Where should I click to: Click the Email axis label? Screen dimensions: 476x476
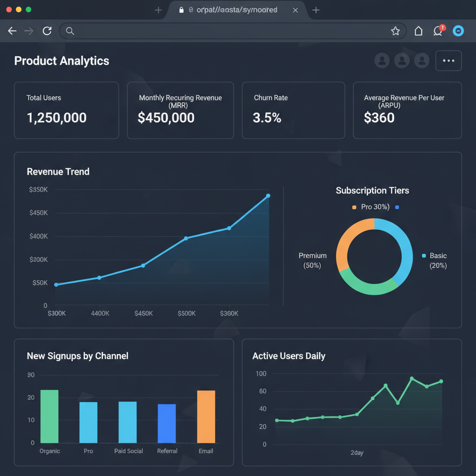[x=206, y=451]
